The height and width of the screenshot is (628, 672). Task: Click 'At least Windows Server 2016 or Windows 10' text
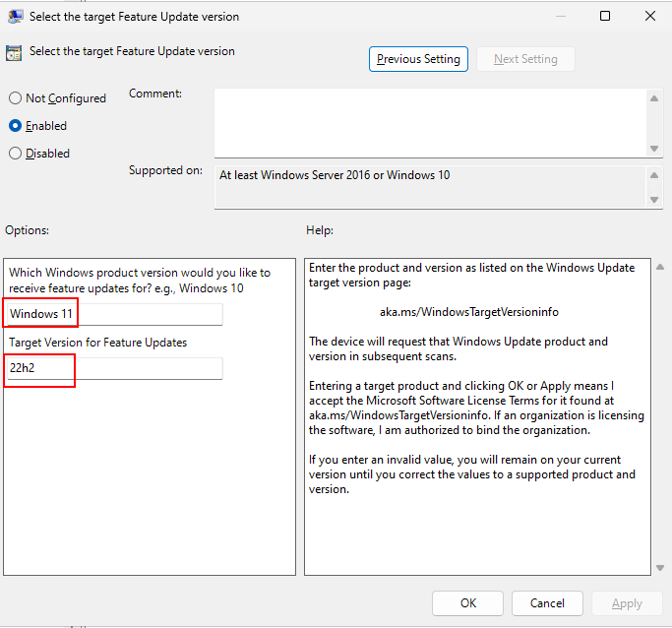click(x=335, y=175)
